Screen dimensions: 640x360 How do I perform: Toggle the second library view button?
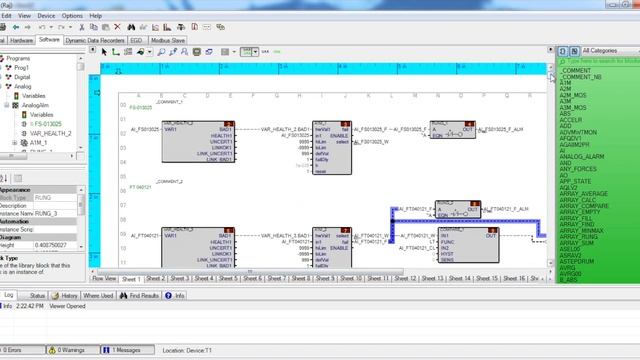click(574, 51)
